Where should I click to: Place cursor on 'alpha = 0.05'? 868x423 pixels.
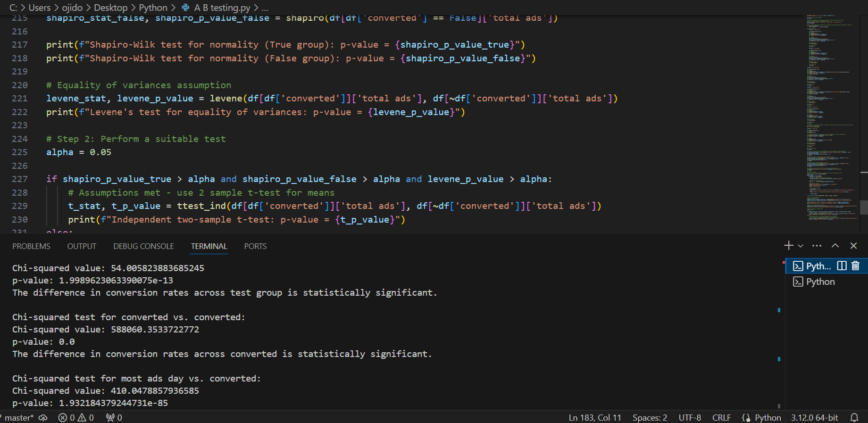coord(79,152)
